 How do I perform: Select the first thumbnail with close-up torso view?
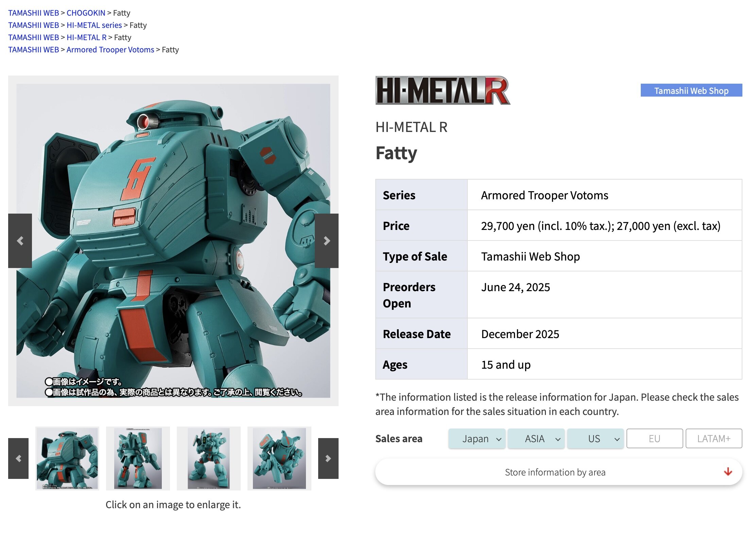67,458
